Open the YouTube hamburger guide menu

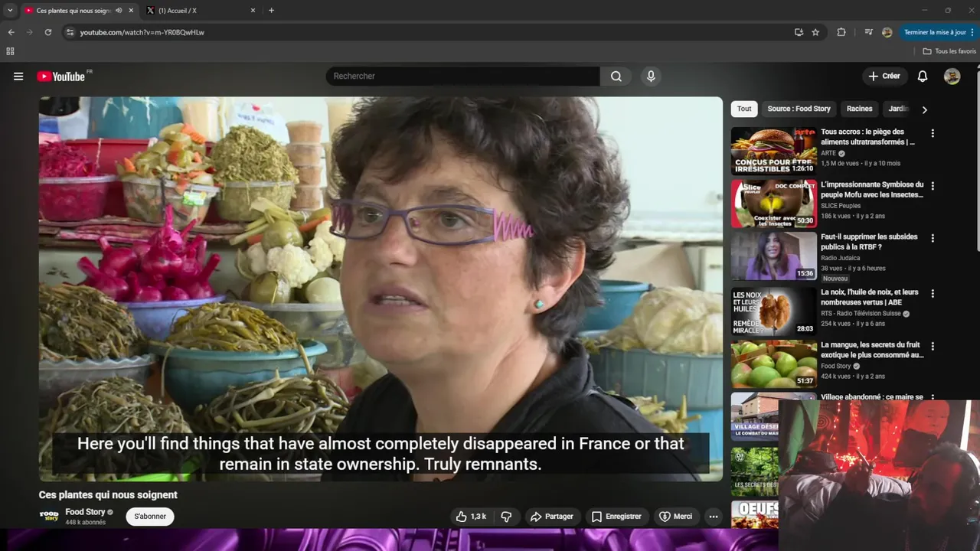tap(18, 76)
